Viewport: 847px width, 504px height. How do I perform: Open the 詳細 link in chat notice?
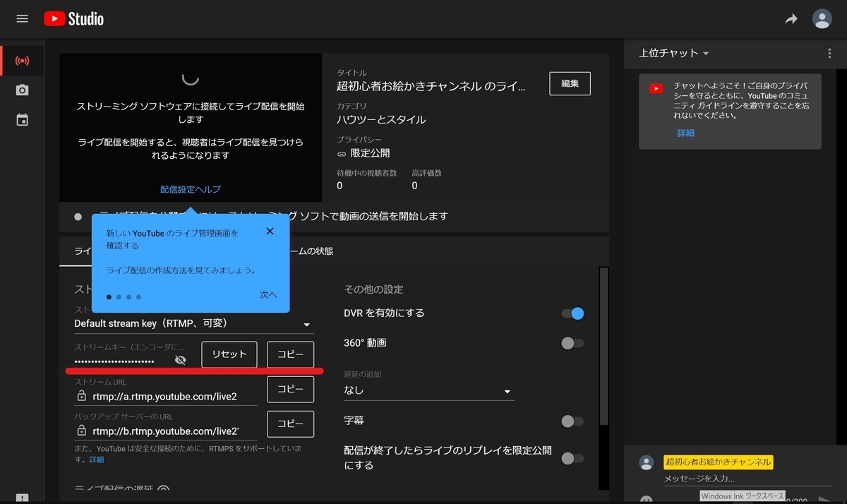pos(686,133)
